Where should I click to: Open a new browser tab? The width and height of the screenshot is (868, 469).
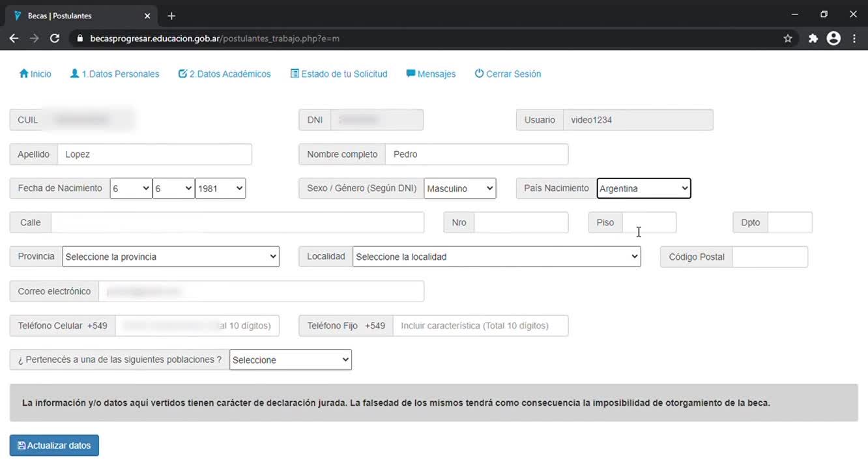[x=171, y=16]
